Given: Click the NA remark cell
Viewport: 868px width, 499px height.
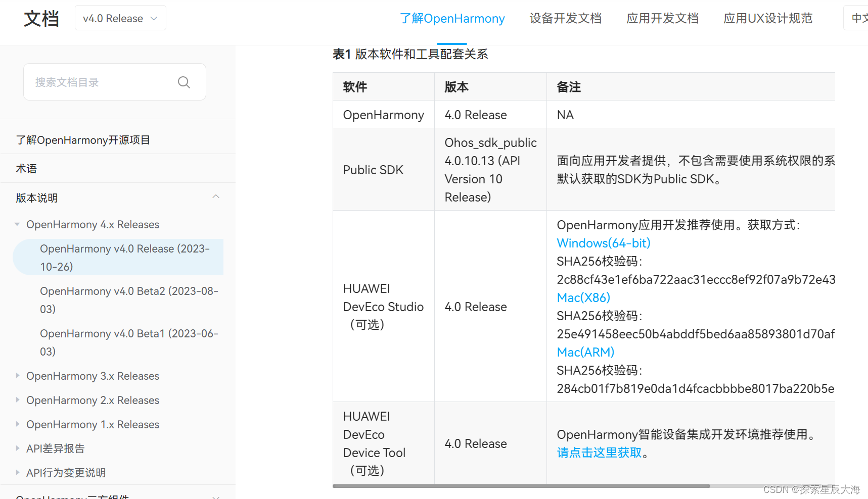Looking at the screenshot, I should pos(691,115).
